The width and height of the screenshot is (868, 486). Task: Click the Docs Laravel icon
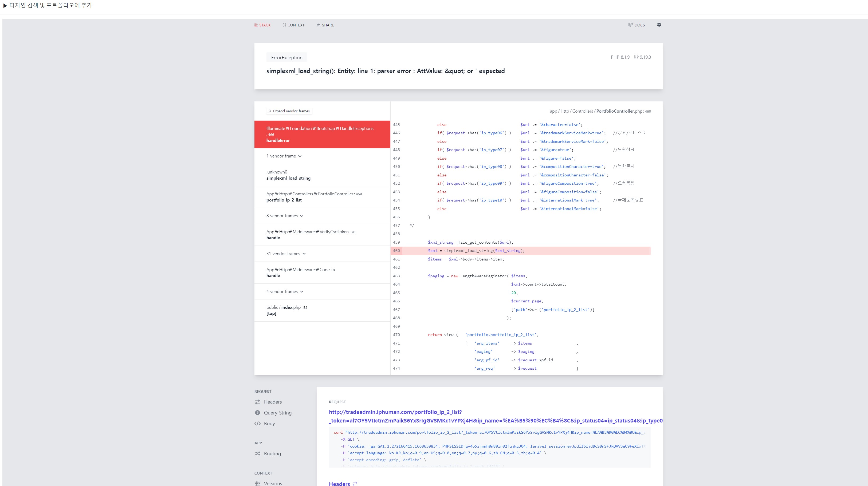[x=630, y=25]
